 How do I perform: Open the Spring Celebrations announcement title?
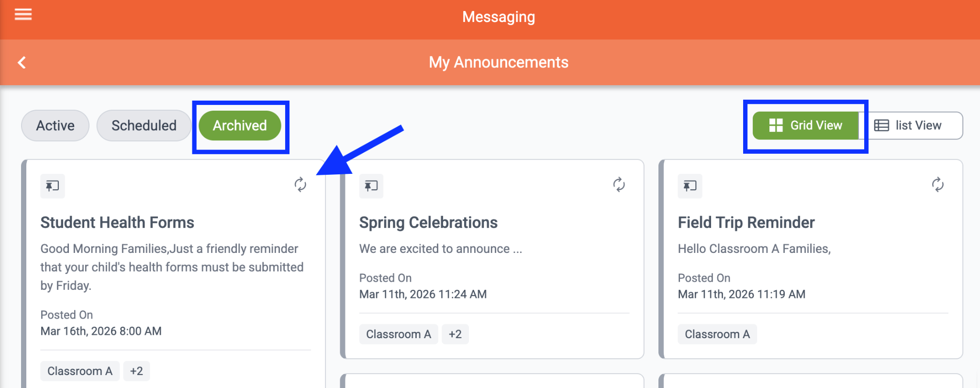coord(428,223)
